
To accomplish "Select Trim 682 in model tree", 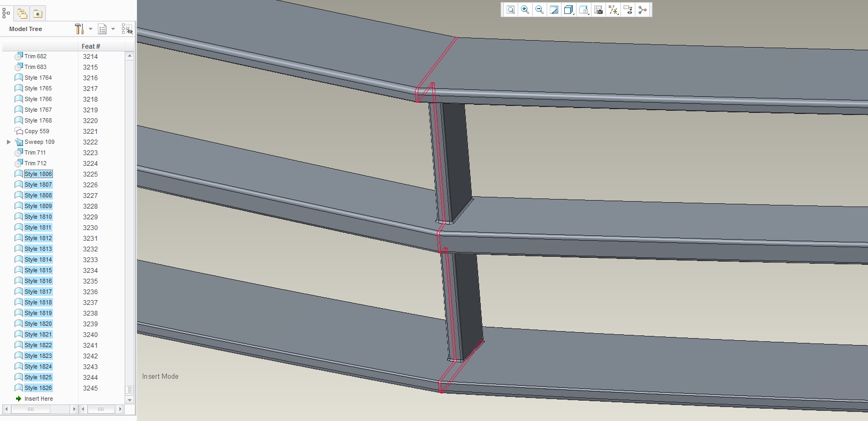I will click(x=35, y=56).
